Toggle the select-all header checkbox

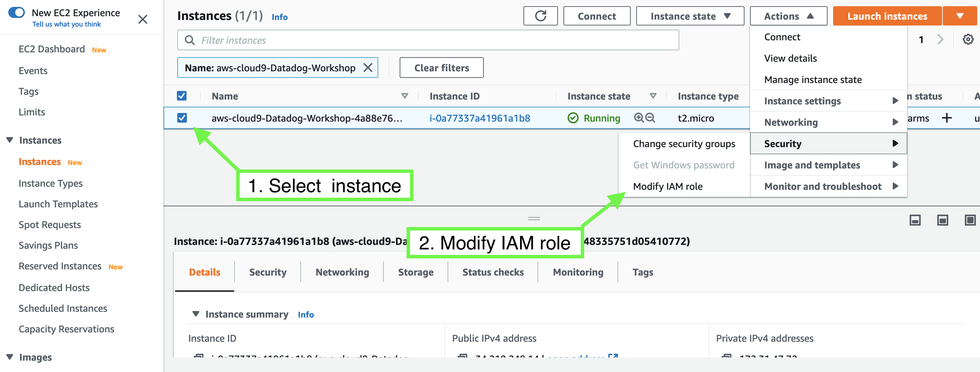click(182, 96)
